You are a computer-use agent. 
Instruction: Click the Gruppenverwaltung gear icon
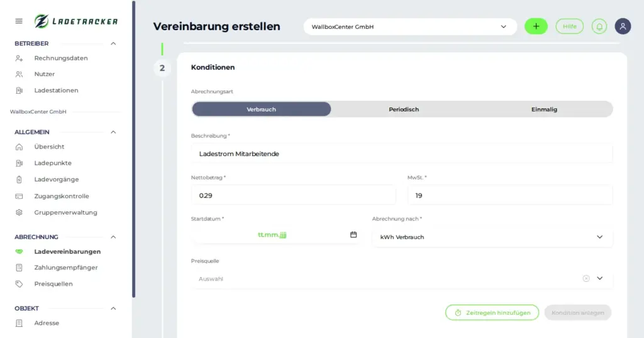[19, 213]
